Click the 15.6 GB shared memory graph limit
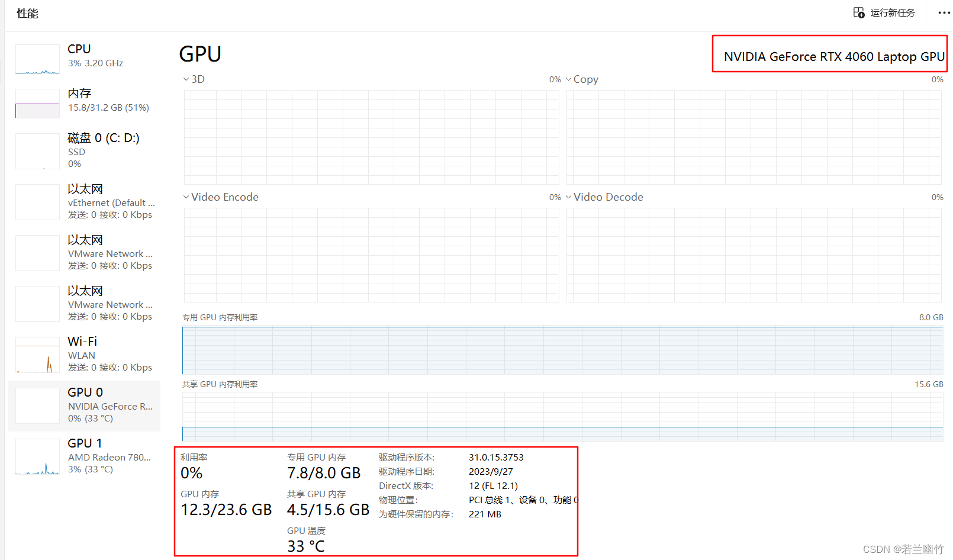Screen dimensions: 953x560 tap(929, 384)
